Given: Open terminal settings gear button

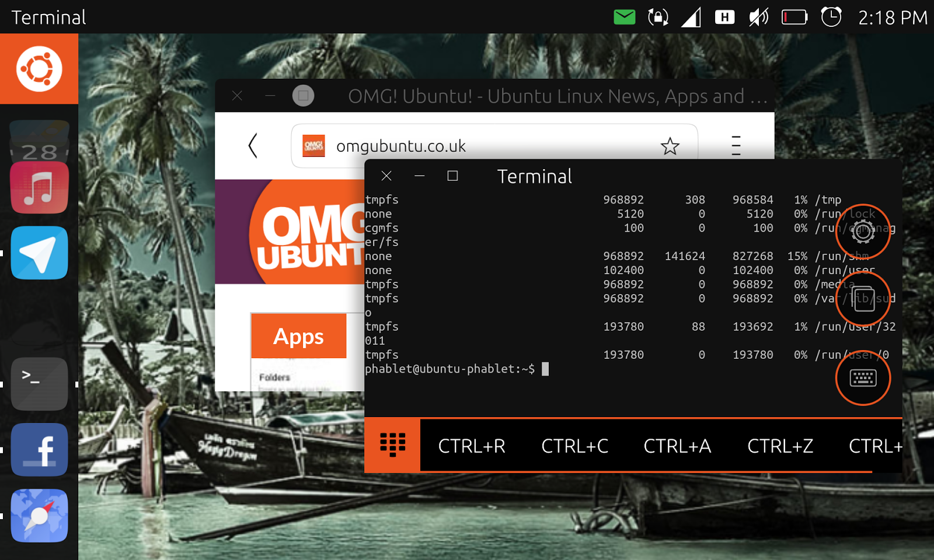Looking at the screenshot, I should click(863, 232).
